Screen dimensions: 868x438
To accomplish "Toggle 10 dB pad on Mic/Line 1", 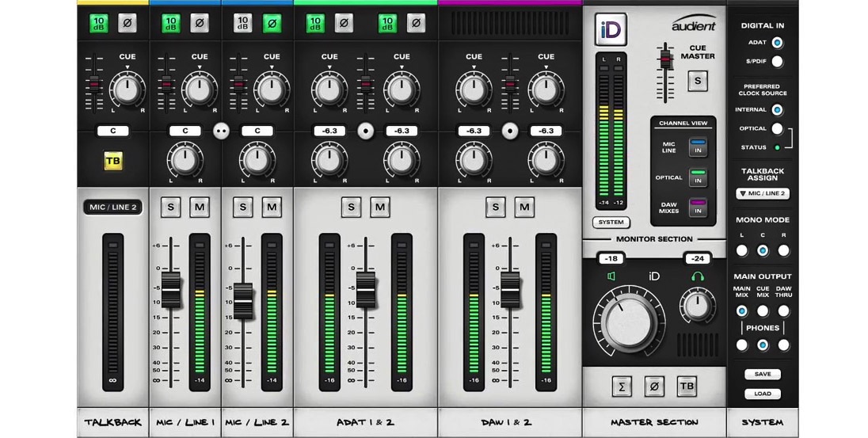I will (171, 23).
